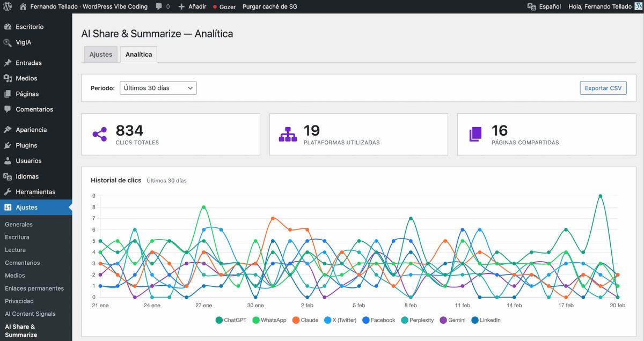
Task: Click the Comentarios speech bubble icon
Action: [8, 109]
